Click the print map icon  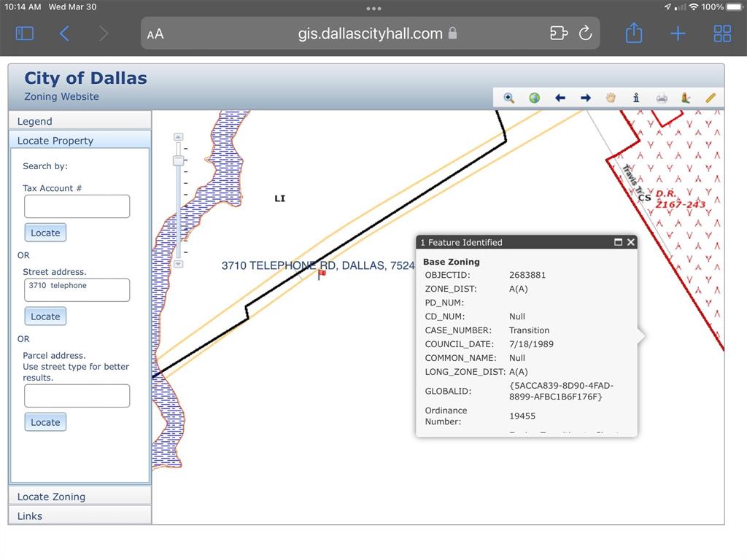coord(662,98)
